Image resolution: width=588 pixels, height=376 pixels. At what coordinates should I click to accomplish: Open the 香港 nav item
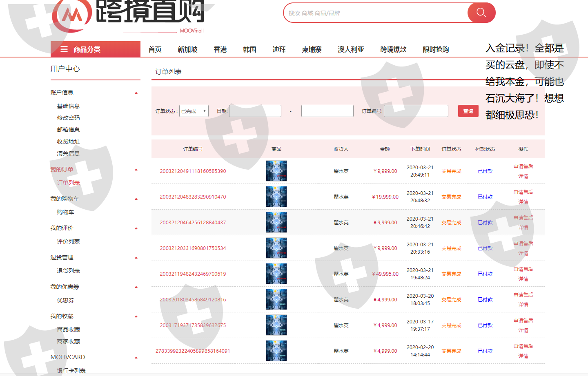[220, 49]
